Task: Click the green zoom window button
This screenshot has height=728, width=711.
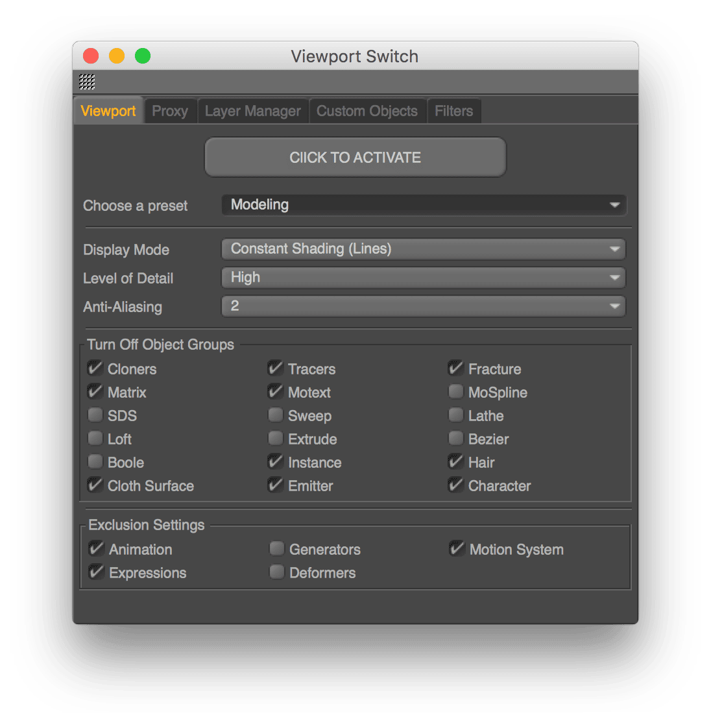Action: pyautogui.click(x=143, y=56)
